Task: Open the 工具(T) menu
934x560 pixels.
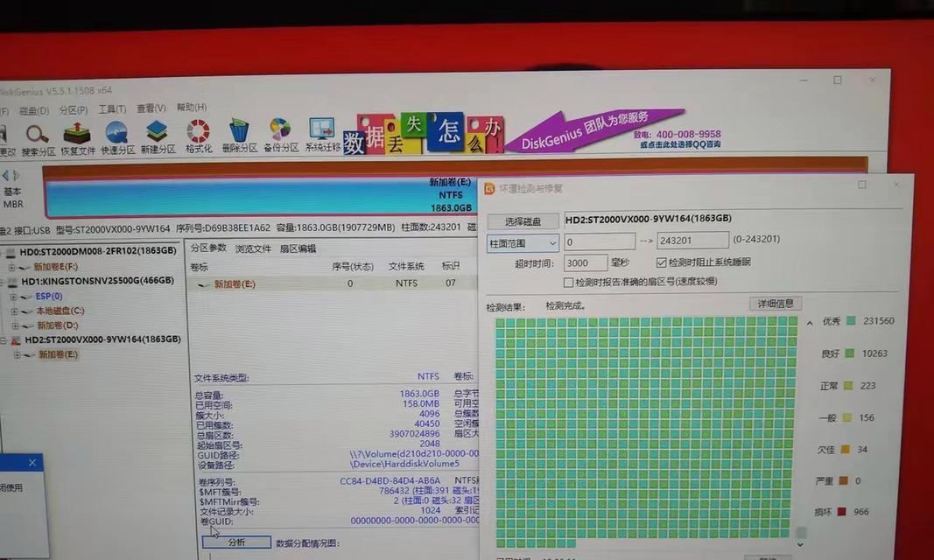Action: click(x=112, y=108)
